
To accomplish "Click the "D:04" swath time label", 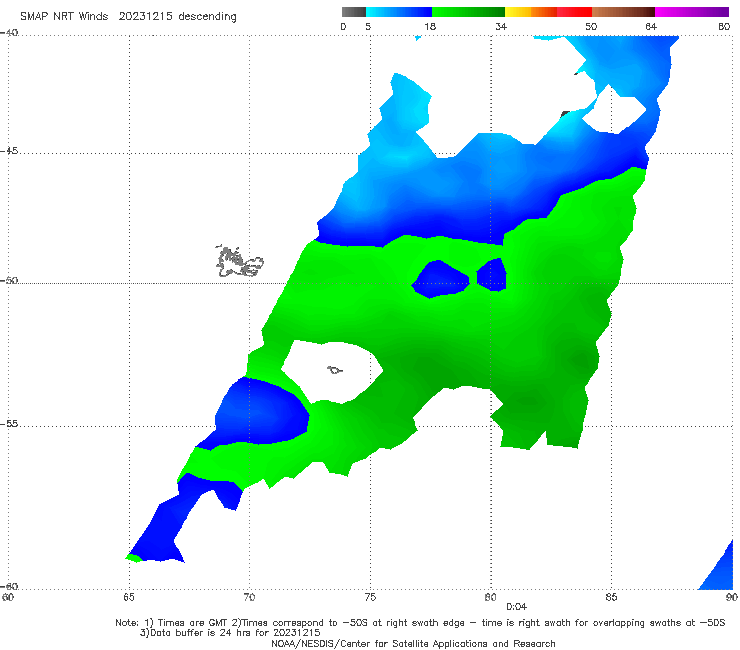I will 516,607.
